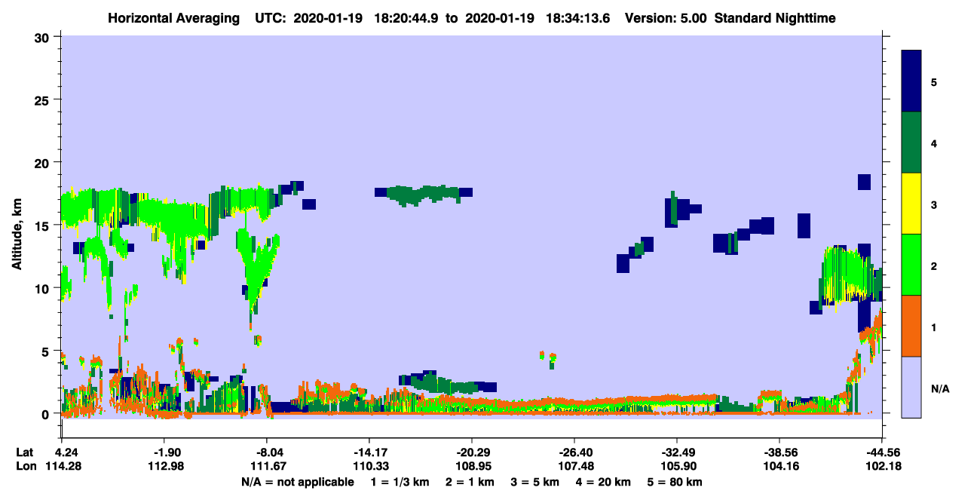Click the colorbar label '2'
980x503 pixels.
(x=934, y=265)
